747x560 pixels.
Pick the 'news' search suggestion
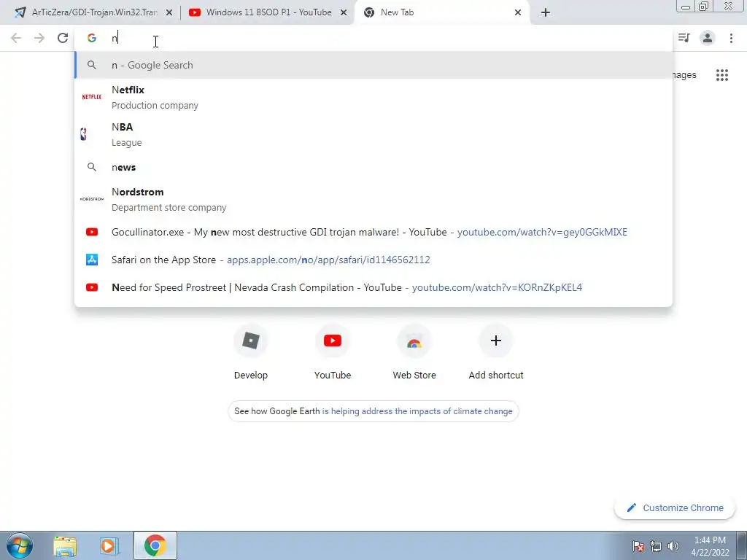click(x=373, y=167)
